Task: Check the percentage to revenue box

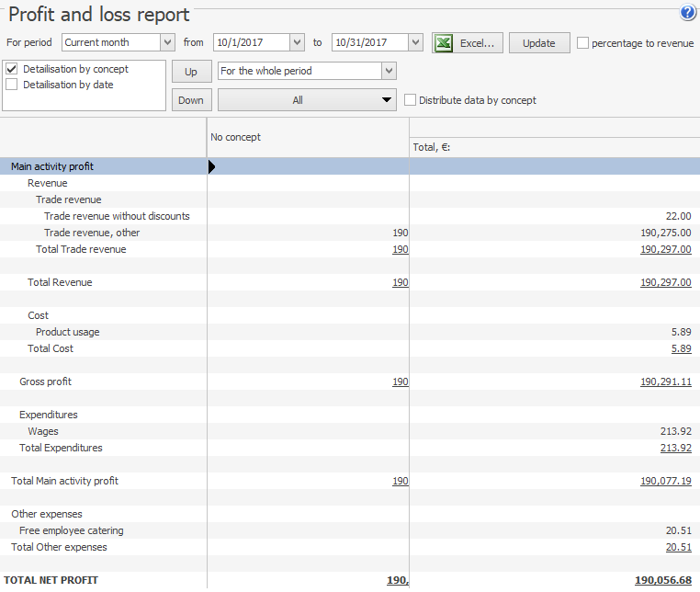Action: [x=583, y=42]
